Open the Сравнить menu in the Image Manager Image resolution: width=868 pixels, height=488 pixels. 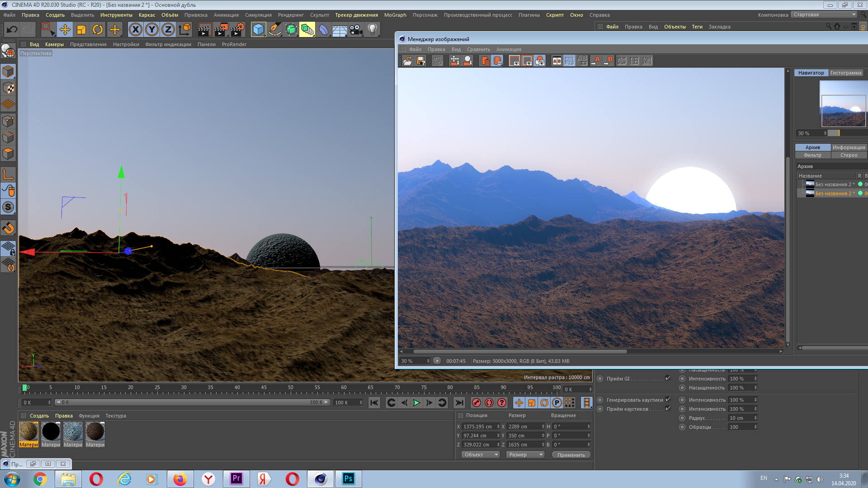tap(478, 49)
